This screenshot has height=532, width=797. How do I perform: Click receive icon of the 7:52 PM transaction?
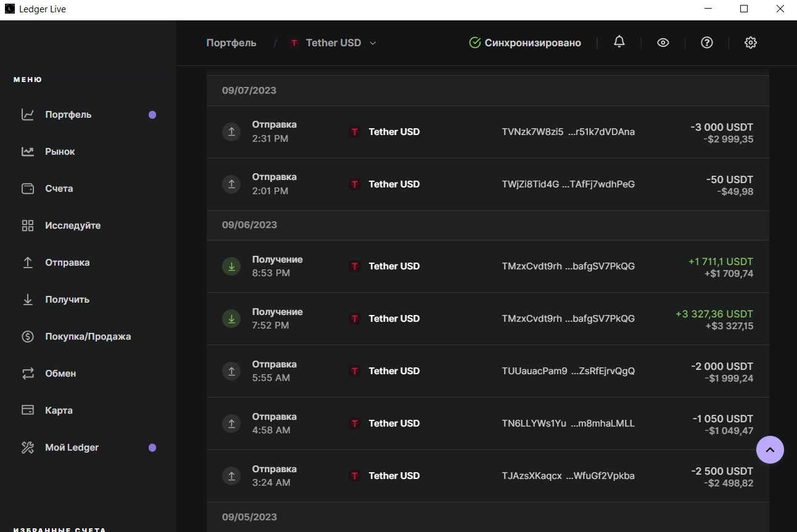pyautogui.click(x=231, y=319)
